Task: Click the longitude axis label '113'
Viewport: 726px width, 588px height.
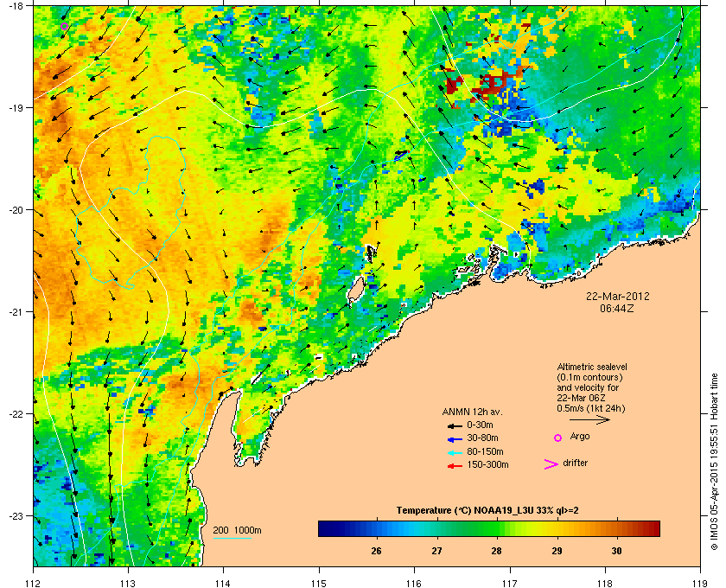Action: coord(128,583)
